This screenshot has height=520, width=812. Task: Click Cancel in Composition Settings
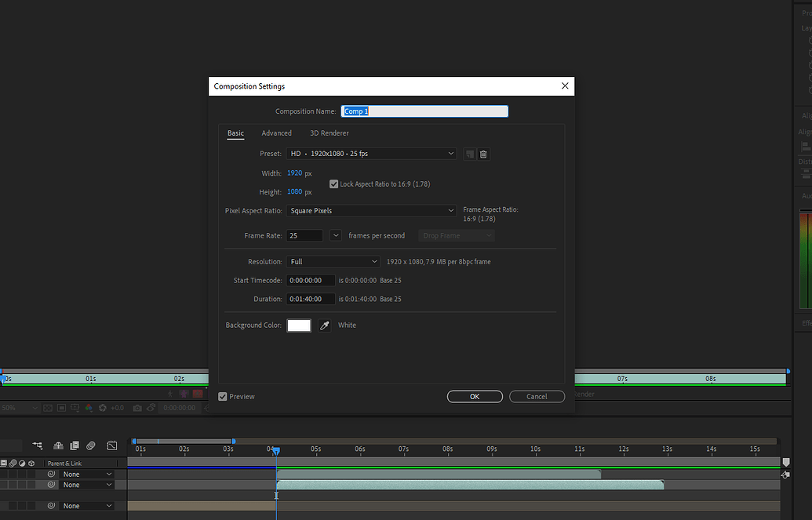point(537,397)
